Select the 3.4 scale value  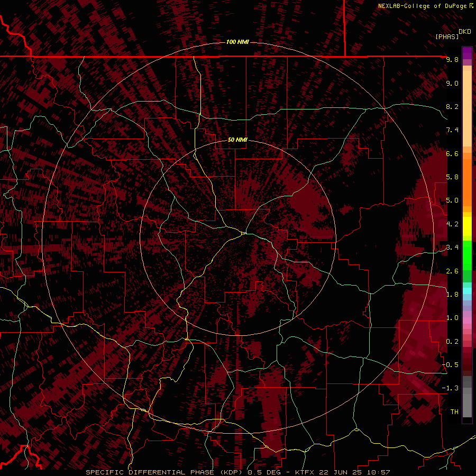coord(452,248)
